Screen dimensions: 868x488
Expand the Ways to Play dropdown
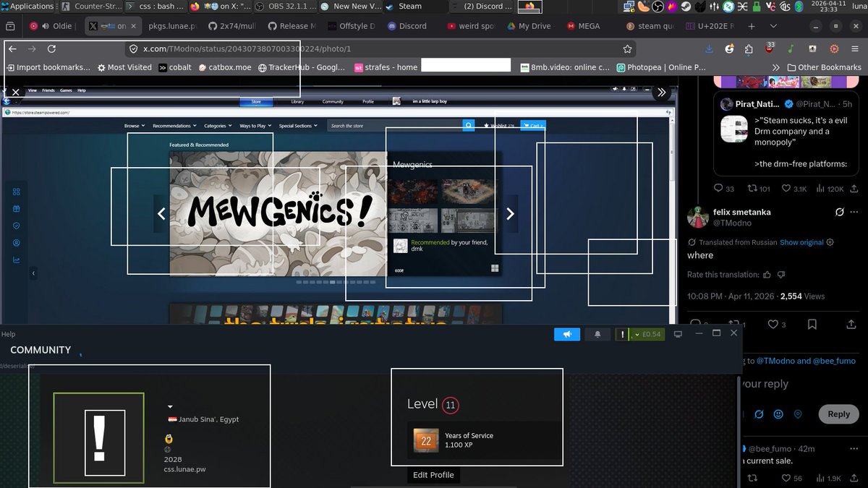tap(255, 126)
